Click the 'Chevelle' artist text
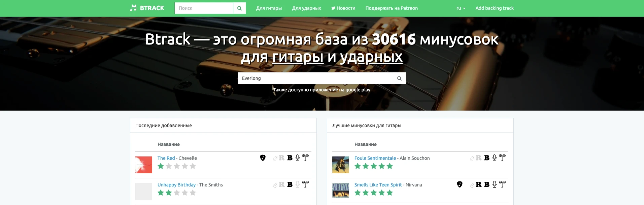 (188, 158)
